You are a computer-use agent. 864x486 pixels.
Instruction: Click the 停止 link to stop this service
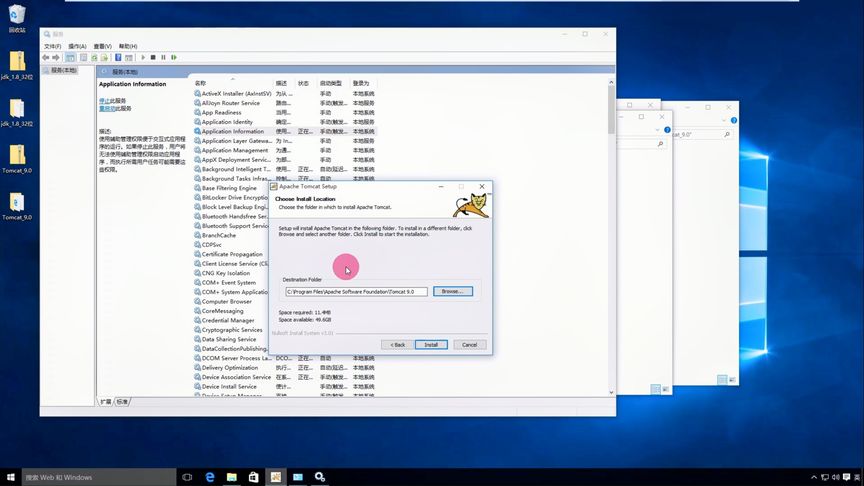(104, 101)
